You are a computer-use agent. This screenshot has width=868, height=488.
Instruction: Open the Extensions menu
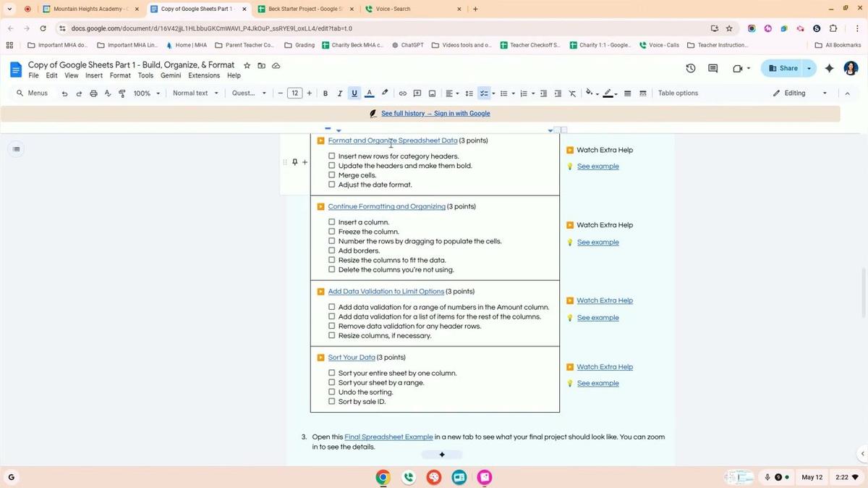(204, 75)
